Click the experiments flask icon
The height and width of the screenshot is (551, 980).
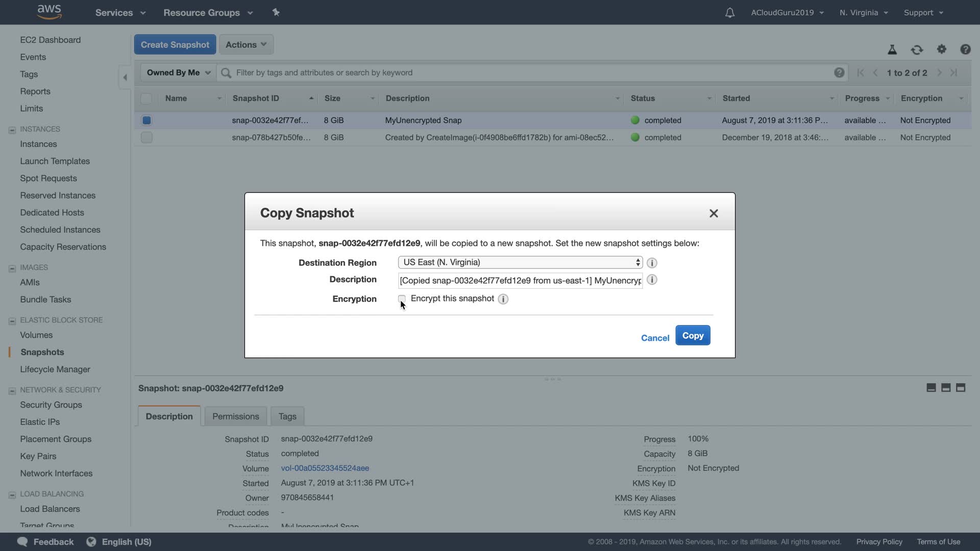coord(892,49)
